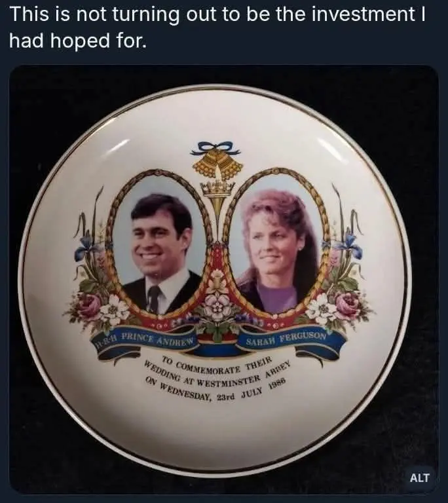
Task: Click the 'On Wednesday, 23rd July 1986' line
Action: pos(215,389)
